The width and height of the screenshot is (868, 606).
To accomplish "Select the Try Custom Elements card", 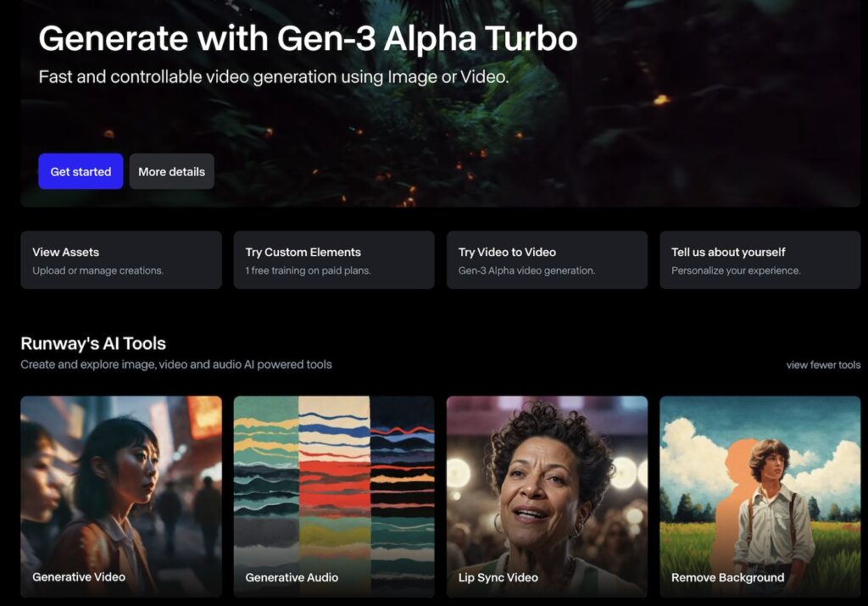I will 333,260.
